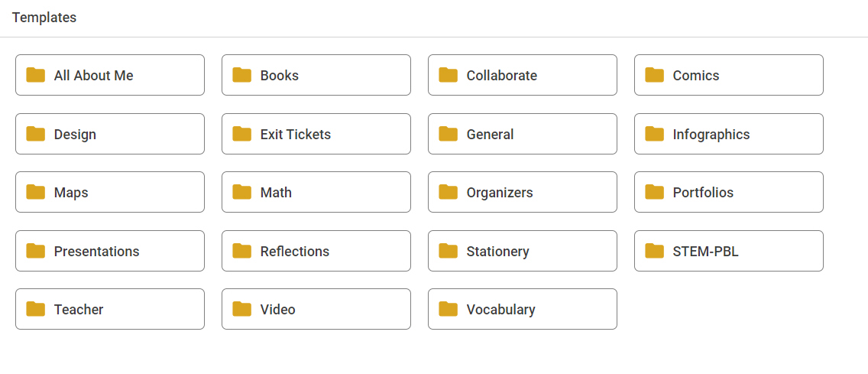Viewport: 868px width, 374px height.
Task: Open the Collaborate template folder
Action: tap(523, 75)
